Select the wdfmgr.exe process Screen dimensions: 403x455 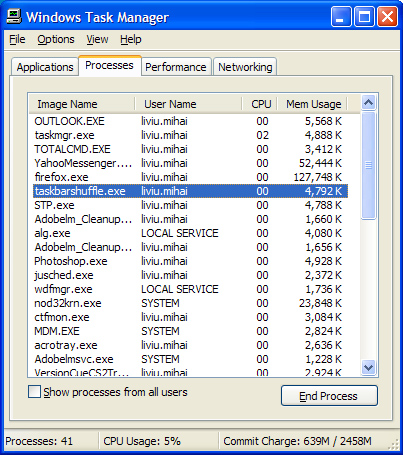[x=190, y=289]
